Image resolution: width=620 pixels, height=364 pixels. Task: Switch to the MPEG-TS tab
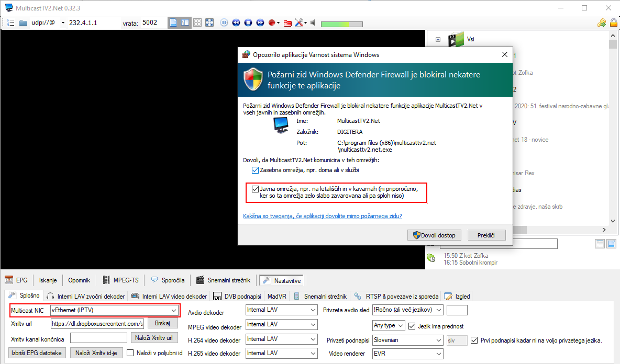pos(120,280)
